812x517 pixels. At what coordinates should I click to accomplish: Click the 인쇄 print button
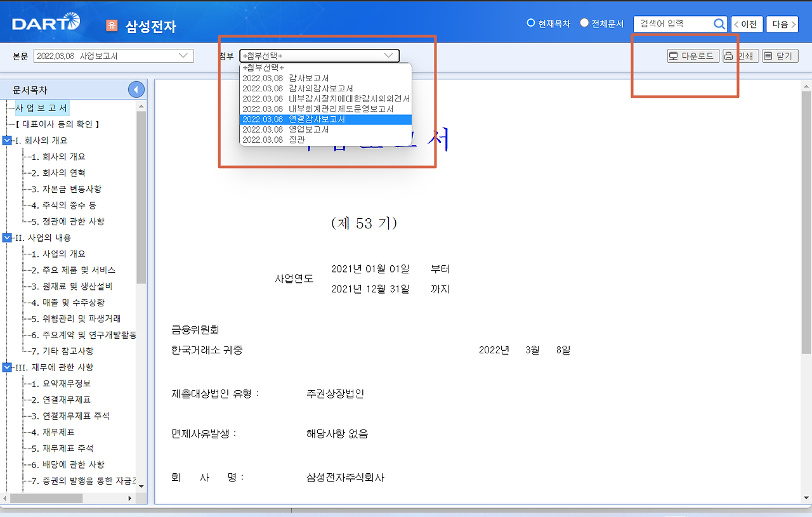point(740,56)
